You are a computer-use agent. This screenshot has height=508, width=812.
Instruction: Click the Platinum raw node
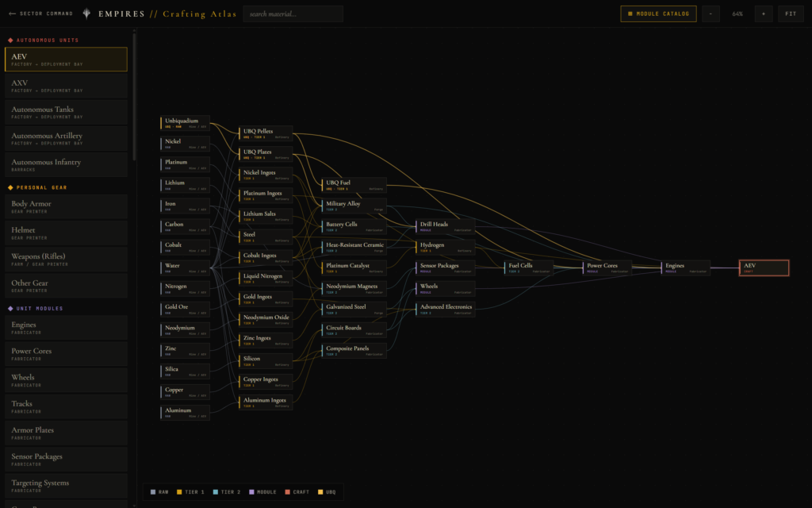(185, 164)
